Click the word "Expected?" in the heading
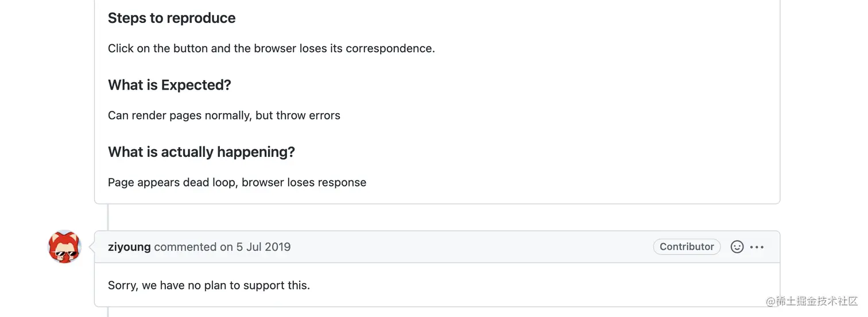Image resolution: width=868 pixels, height=317 pixels. point(196,85)
